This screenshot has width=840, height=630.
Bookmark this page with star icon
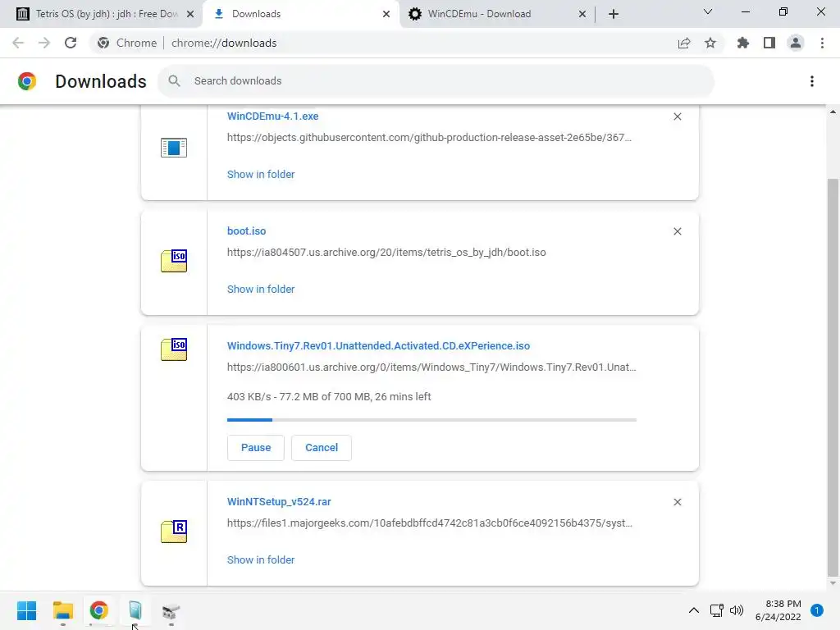click(710, 43)
